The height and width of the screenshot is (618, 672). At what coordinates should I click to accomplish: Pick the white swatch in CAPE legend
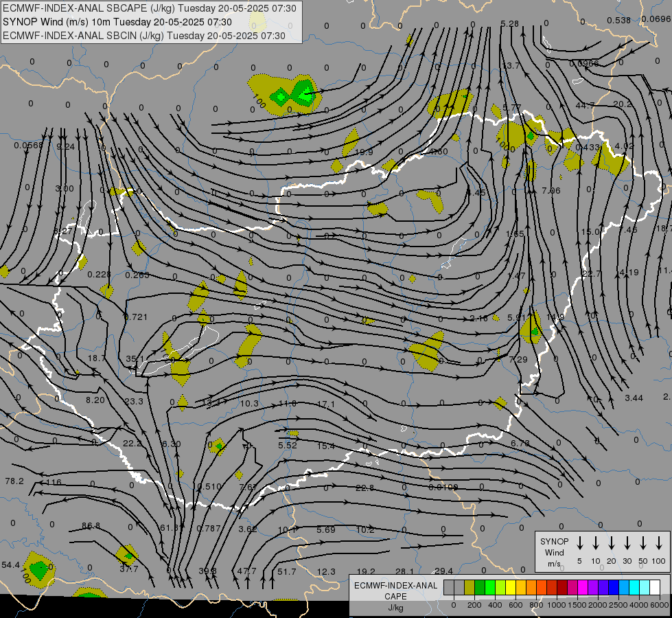655,588
